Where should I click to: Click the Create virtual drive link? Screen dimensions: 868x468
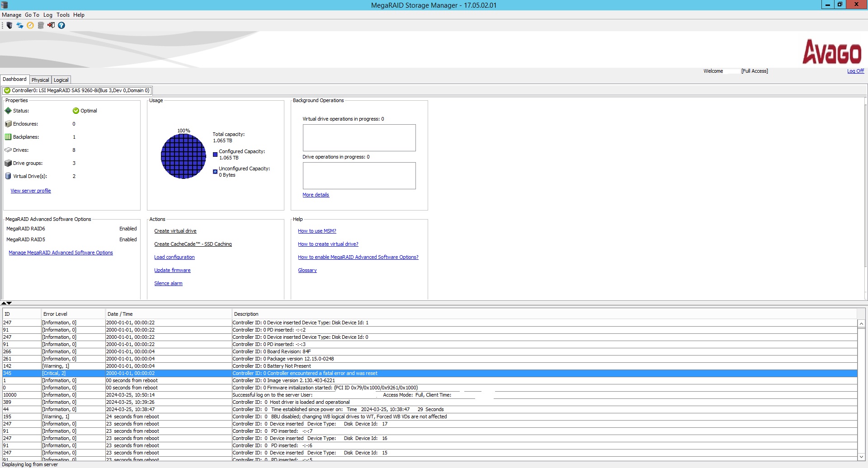[175, 231]
